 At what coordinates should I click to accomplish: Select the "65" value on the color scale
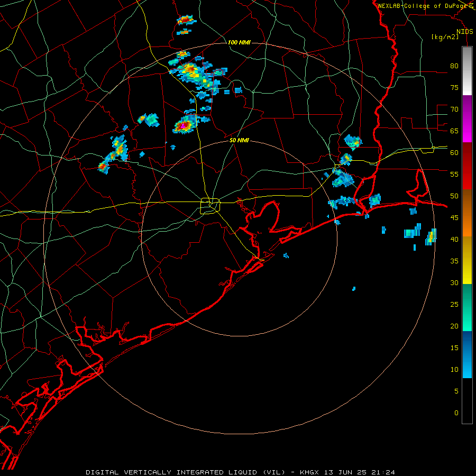pyautogui.click(x=454, y=131)
